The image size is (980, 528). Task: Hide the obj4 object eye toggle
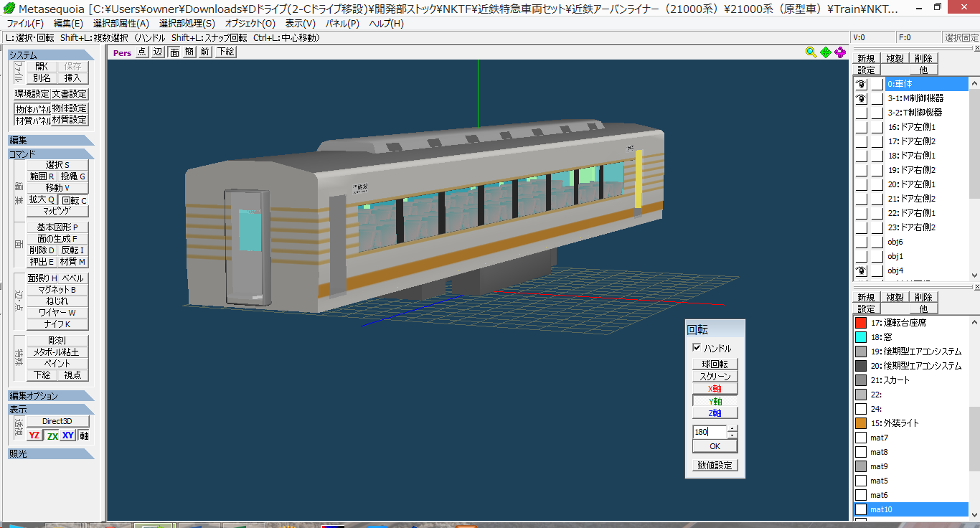click(x=861, y=270)
